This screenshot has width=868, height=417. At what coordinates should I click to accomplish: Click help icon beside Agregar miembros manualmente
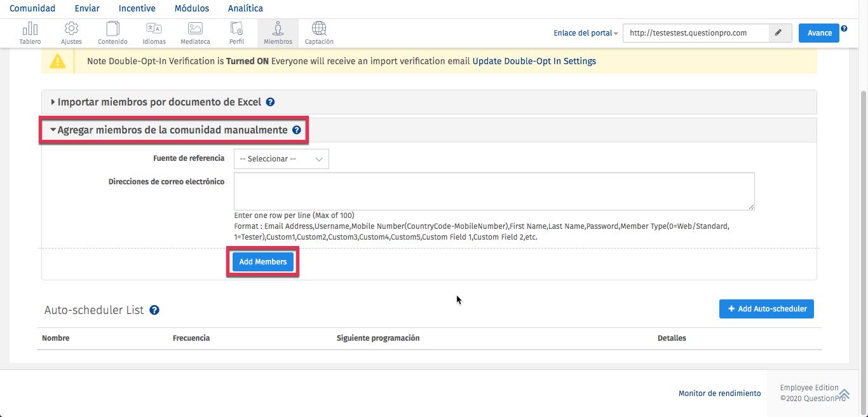(296, 130)
